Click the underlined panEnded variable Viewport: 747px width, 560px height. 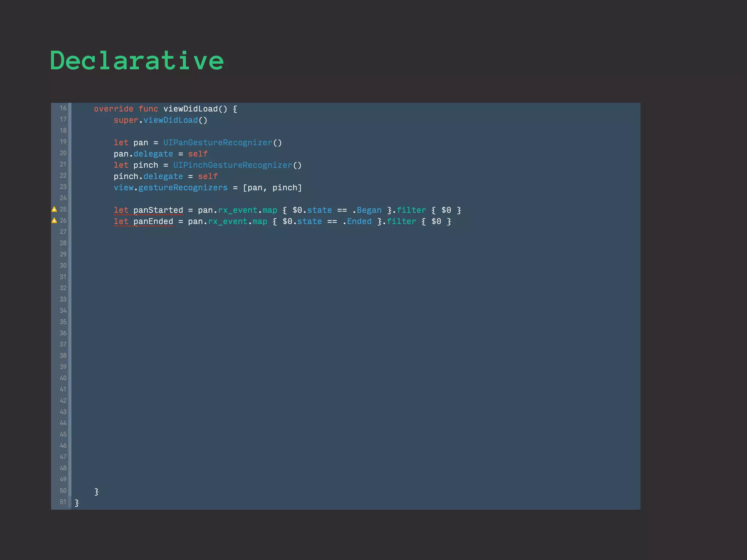(153, 222)
